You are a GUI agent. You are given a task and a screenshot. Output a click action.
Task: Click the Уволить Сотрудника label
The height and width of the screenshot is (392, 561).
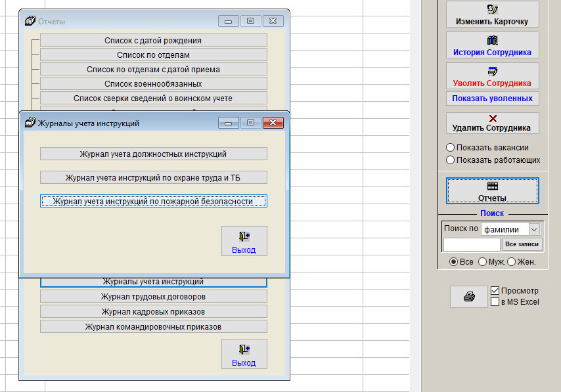click(x=492, y=83)
